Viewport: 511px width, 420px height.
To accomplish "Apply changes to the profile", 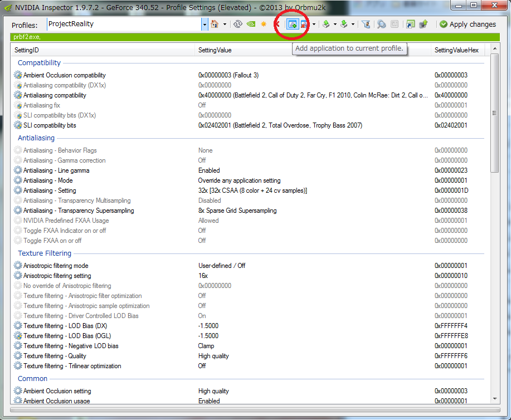I will pos(468,25).
